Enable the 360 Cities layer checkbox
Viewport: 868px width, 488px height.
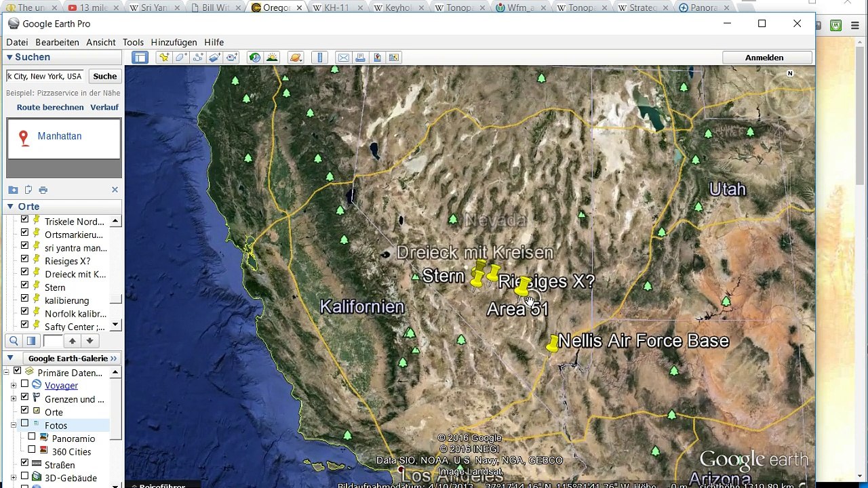(32, 450)
